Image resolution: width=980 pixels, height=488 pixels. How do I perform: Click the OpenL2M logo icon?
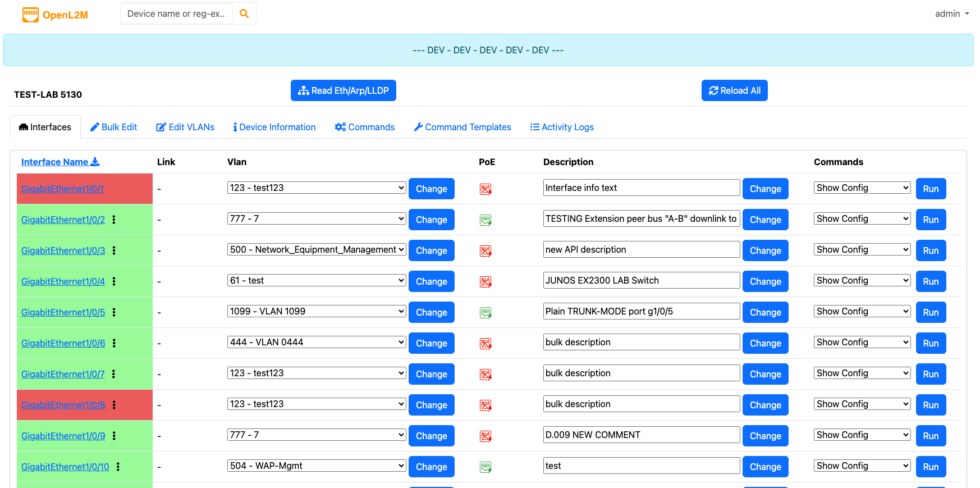click(x=30, y=15)
